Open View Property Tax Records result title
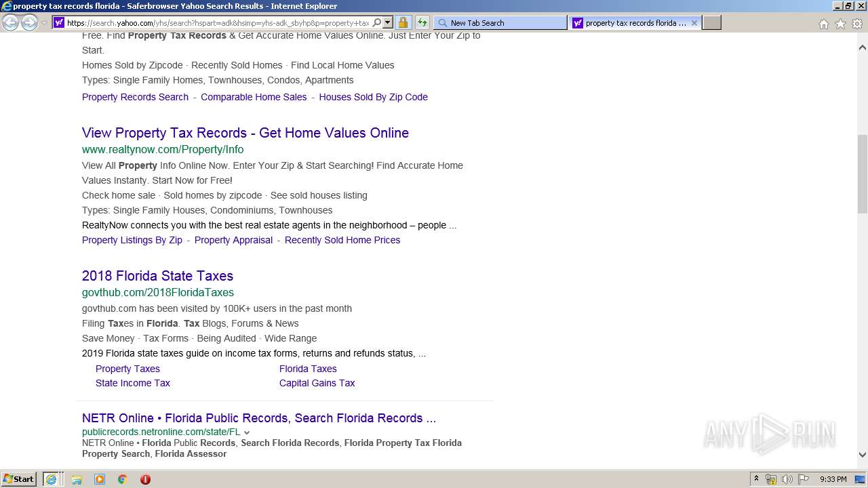Image resolution: width=868 pixels, height=488 pixels. coord(245,133)
